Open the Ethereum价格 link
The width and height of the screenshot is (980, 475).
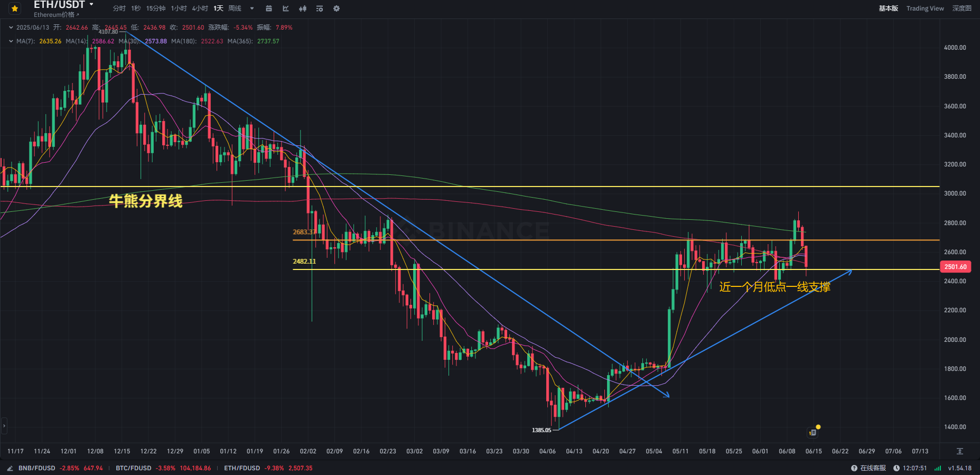pyautogui.click(x=56, y=15)
